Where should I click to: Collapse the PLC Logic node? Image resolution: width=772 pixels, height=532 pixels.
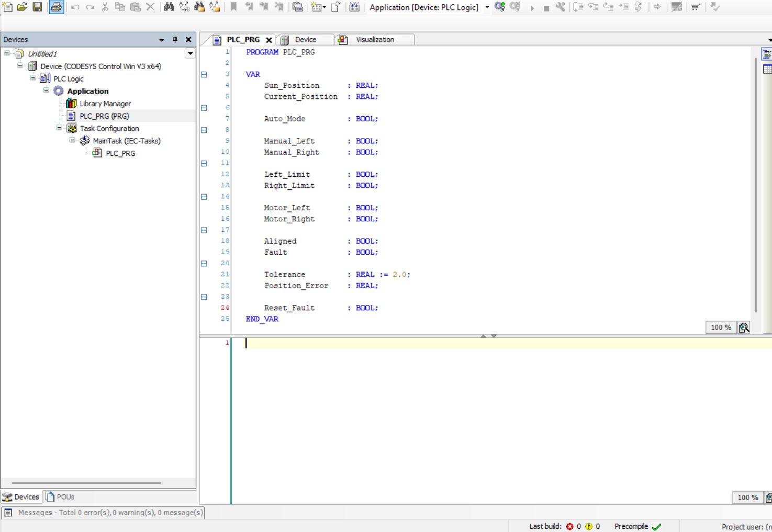click(33, 78)
